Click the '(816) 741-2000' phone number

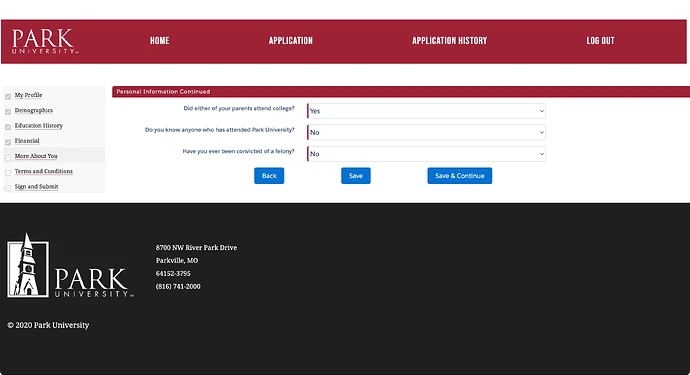click(x=178, y=287)
